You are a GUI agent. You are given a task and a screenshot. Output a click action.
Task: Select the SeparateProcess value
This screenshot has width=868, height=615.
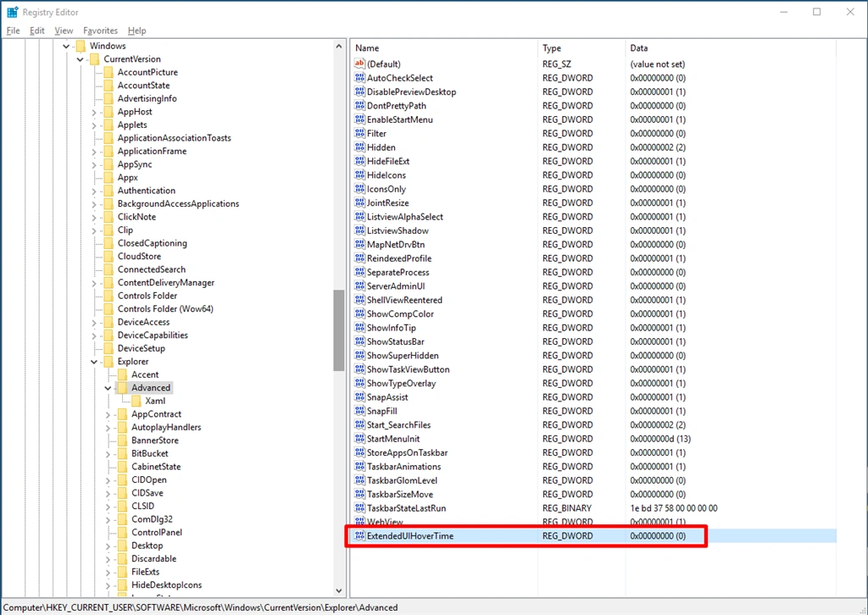398,272
